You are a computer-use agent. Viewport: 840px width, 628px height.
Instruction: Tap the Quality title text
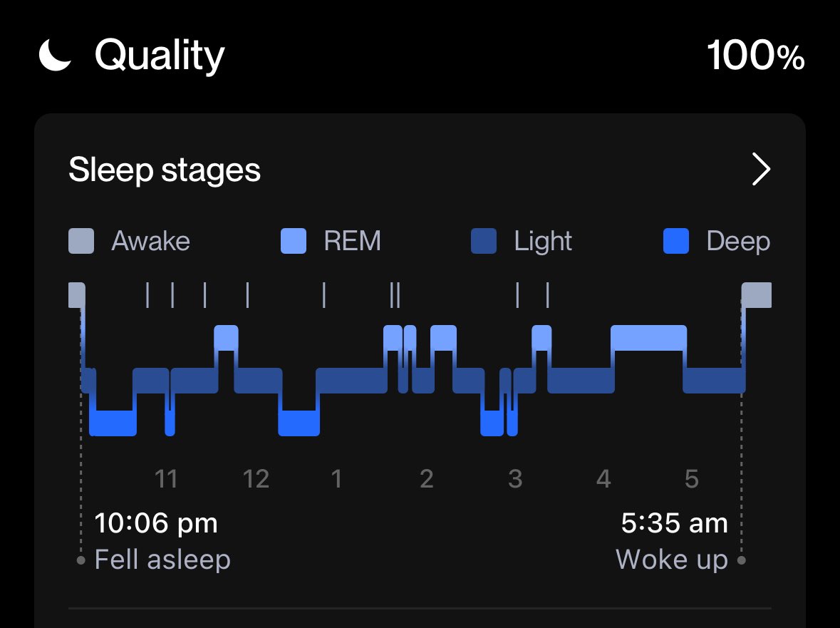pyautogui.click(x=160, y=56)
